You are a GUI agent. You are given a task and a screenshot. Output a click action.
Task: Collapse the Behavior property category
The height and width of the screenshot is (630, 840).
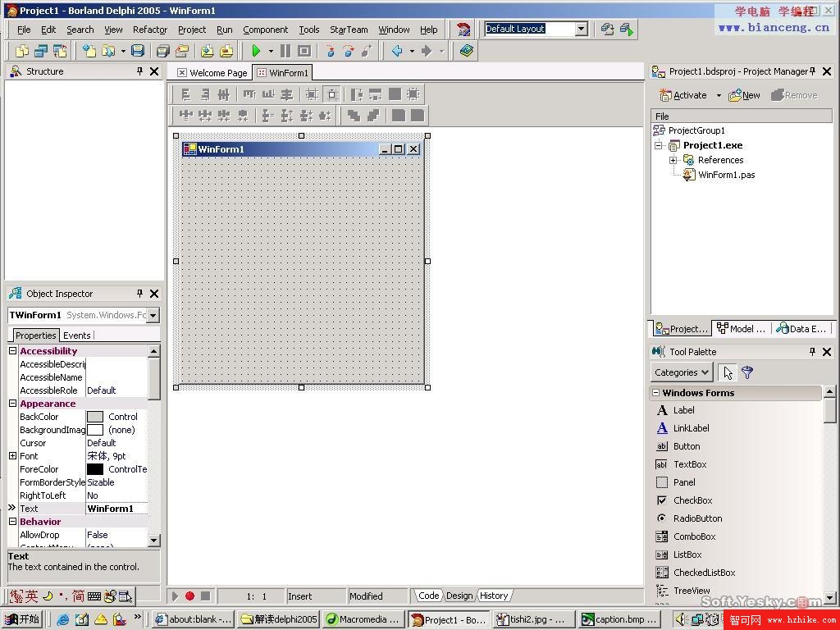click(13, 521)
